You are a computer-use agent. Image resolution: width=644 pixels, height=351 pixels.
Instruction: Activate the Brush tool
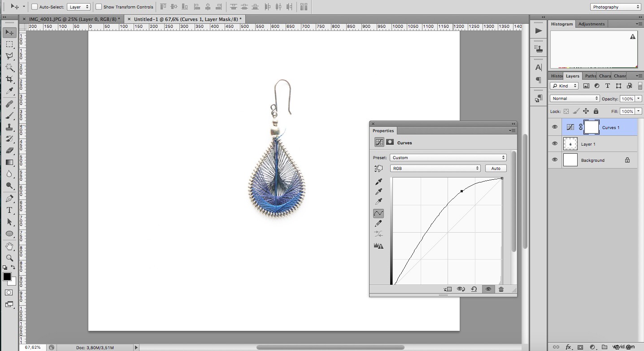point(9,116)
